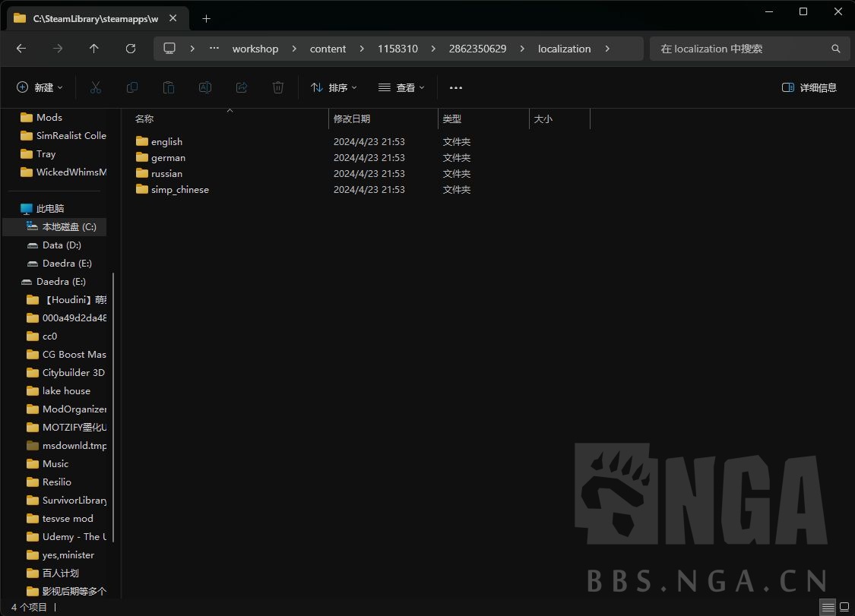Select the Cut icon in the toolbar
The height and width of the screenshot is (616, 855).
click(96, 87)
